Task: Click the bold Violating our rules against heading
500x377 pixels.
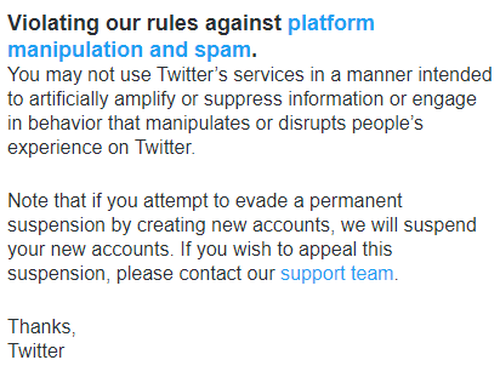Action: point(144,23)
